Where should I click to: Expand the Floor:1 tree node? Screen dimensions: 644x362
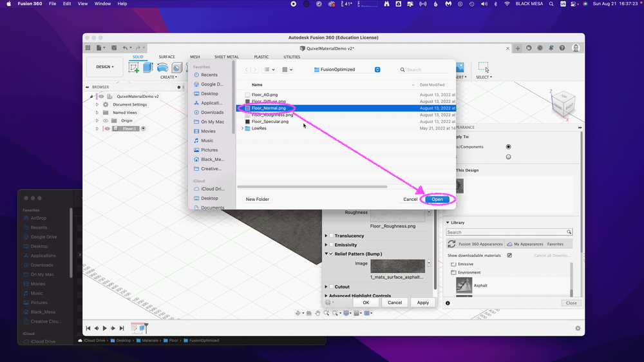point(97,129)
